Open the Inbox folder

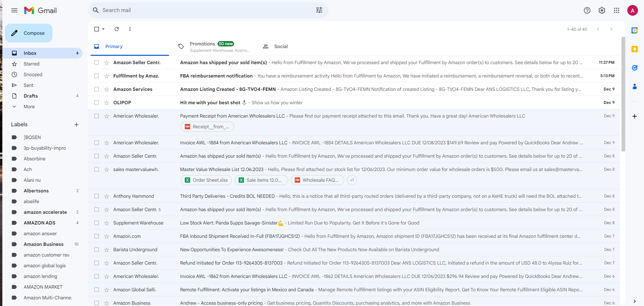coord(42,53)
